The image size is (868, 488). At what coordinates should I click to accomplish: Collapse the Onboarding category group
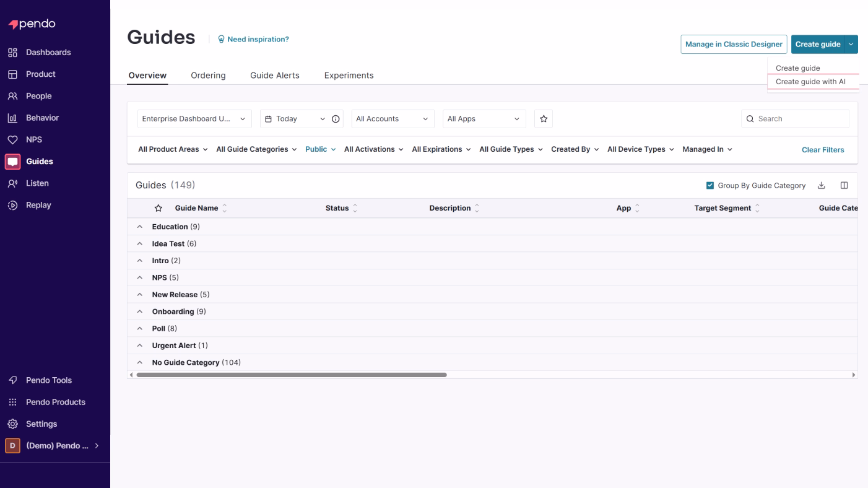(x=140, y=312)
